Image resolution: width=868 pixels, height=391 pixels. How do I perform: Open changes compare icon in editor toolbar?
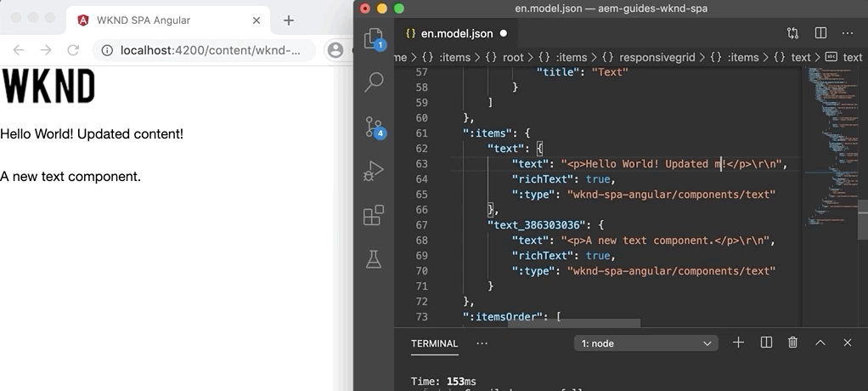[x=792, y=33]
